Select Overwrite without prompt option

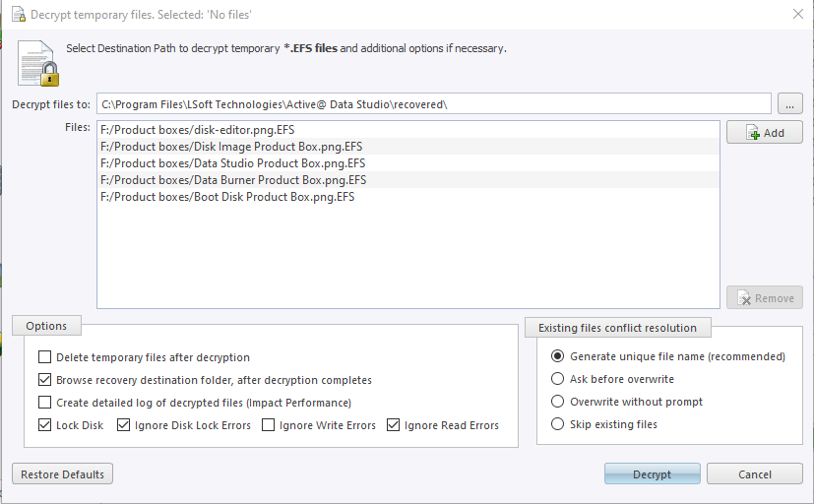click(x=557, y=402)
